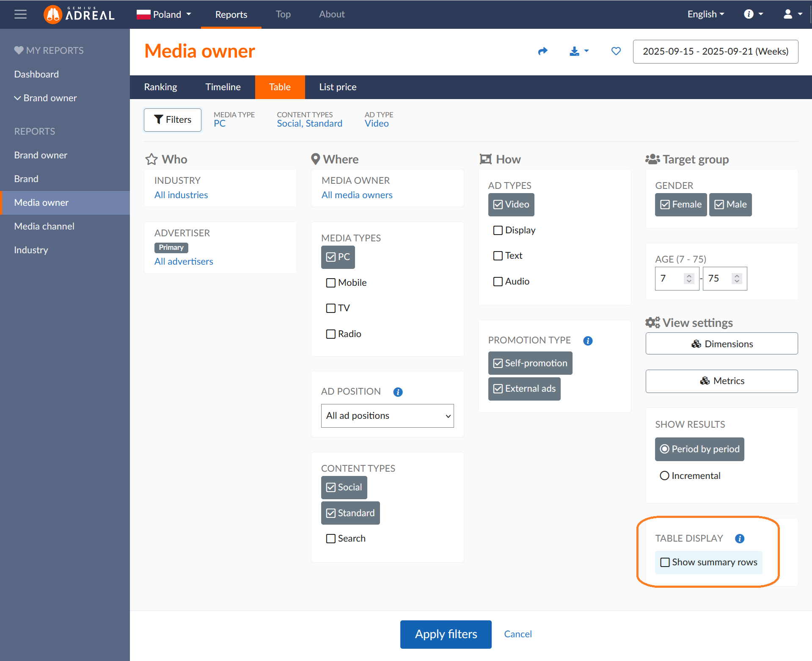This screenshot has width=812, height=661.
Task: Switch to the Timeline tab
Action: (223, 87)
